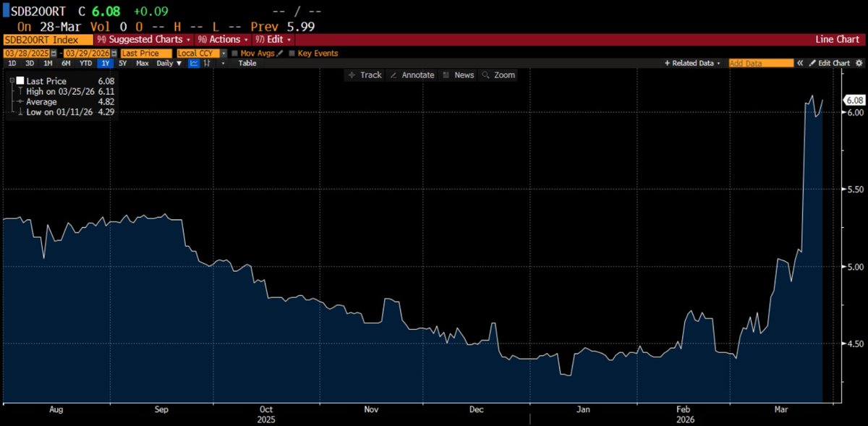Image resolution: width=868 pixels, height=426 pixels.
Task: Open the News overlay tool
Action: (458, 75)
